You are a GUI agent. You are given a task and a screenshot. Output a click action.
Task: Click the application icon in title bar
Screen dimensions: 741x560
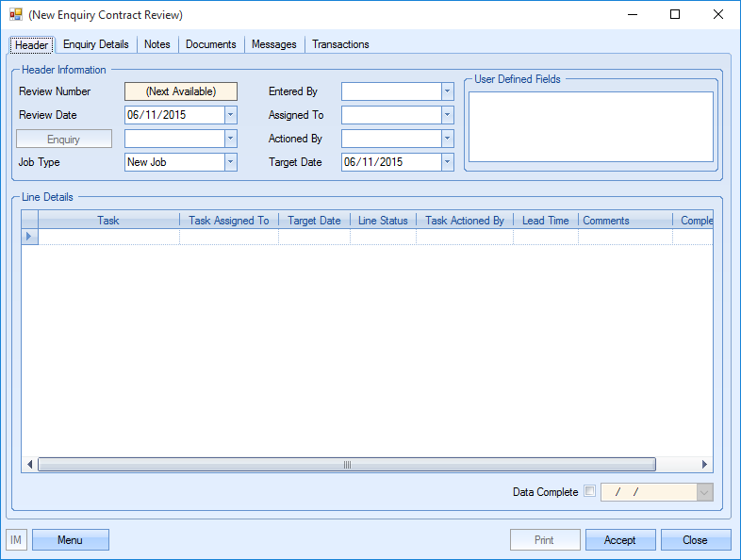tap(16, 15)
